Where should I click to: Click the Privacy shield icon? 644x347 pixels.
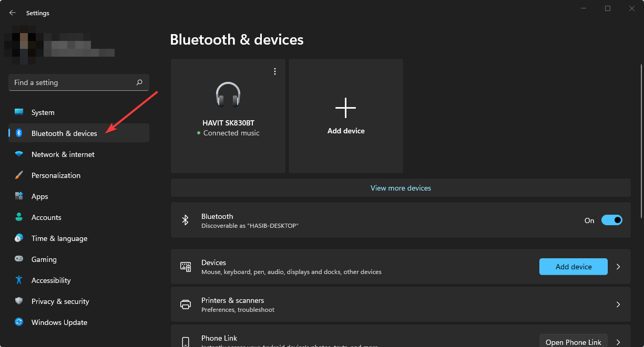coord(19,301)
